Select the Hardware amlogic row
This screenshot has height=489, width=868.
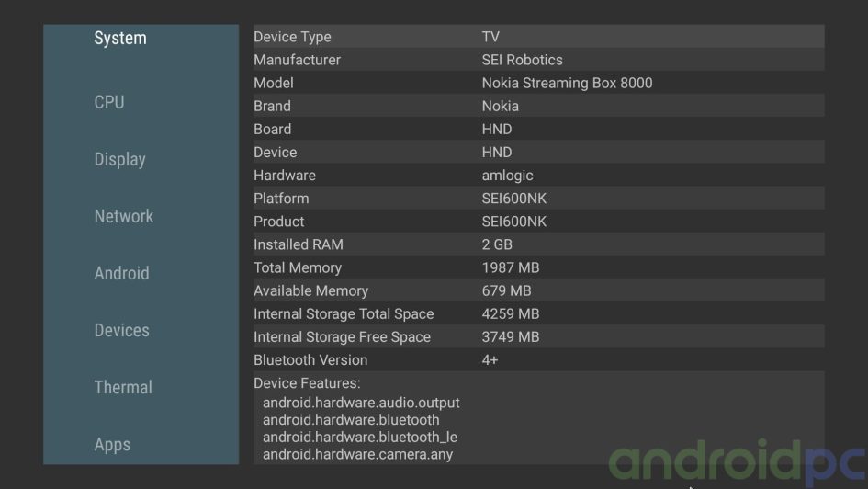tap(538, 175)
